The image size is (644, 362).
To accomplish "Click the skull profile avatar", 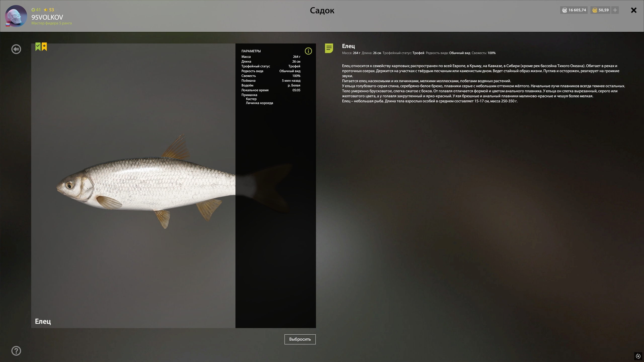I will [16, 16].
